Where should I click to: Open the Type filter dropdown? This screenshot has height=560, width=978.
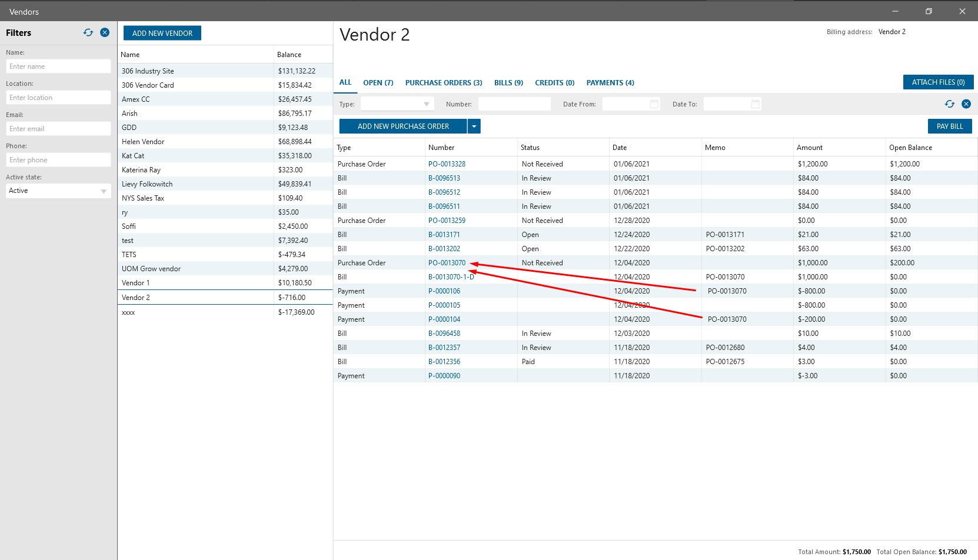(x=397, y=104)
